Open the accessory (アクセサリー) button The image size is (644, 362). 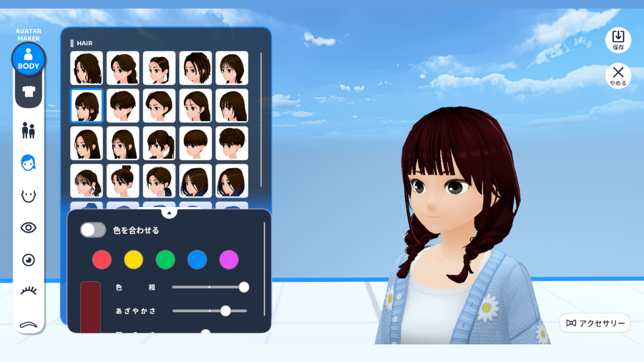pos(595,323)
